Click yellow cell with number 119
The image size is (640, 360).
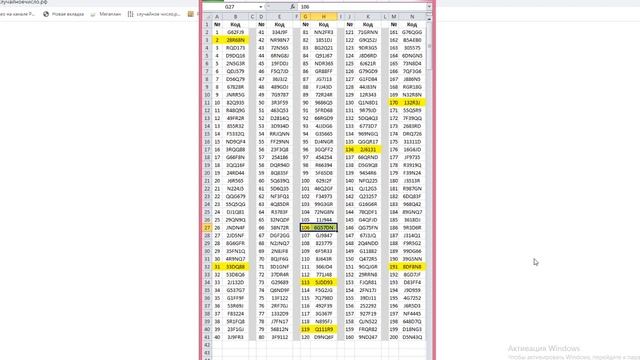(x=305, y=329)
